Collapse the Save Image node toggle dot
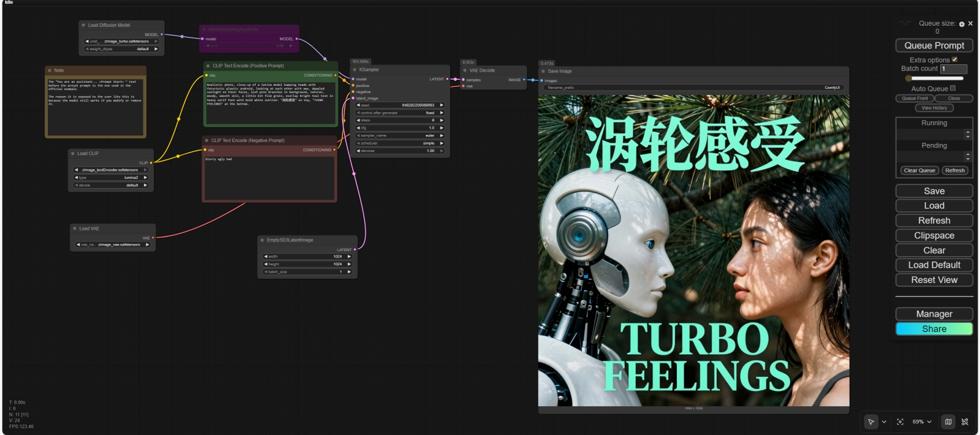The width and height of the screenshot is (980, 435). (x=543, y=71)
